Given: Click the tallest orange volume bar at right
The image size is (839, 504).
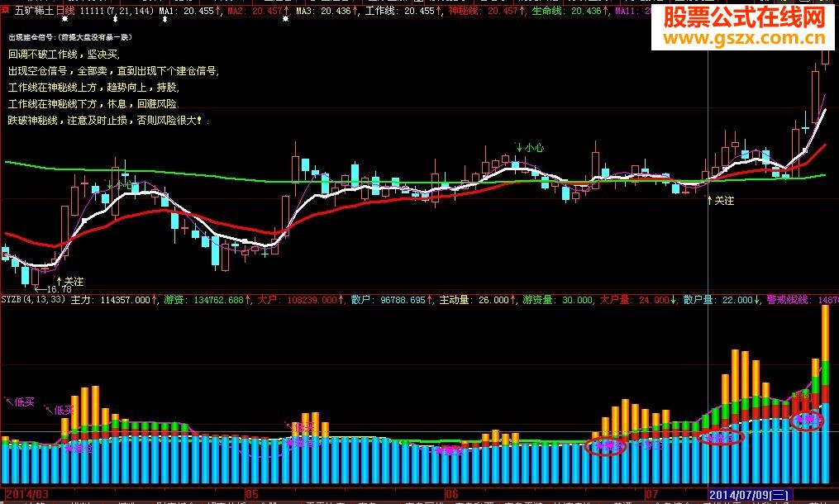Looking at the screenshot, I should click(x=826, y=333).
